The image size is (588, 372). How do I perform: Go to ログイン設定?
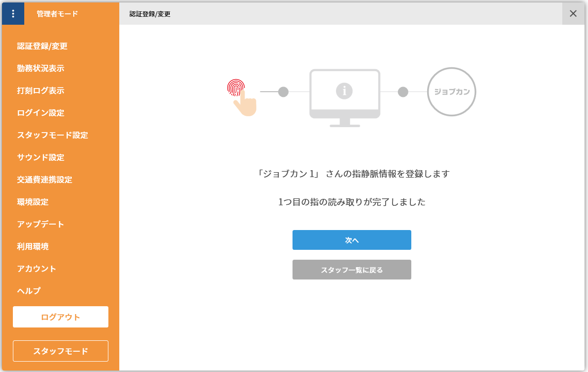click(x=41, y=113)
